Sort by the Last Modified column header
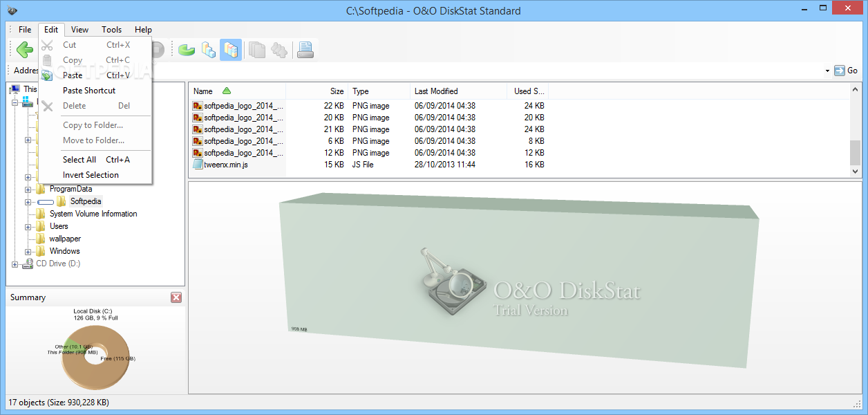Image resolution: width=868 pixels, height=415 pixels. [458, 91]
